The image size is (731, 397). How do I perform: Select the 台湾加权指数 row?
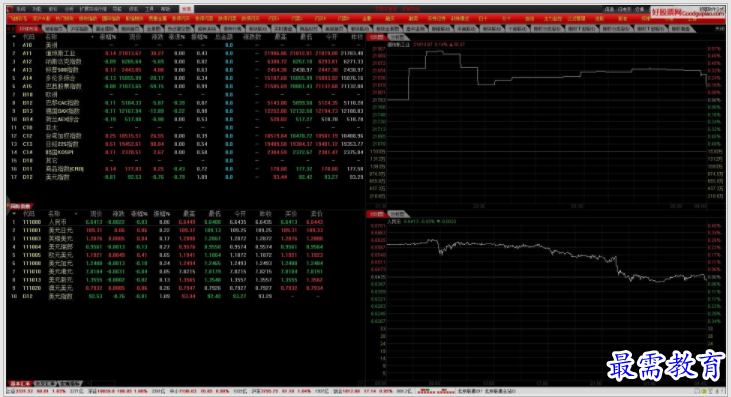[x=186, y=136]
